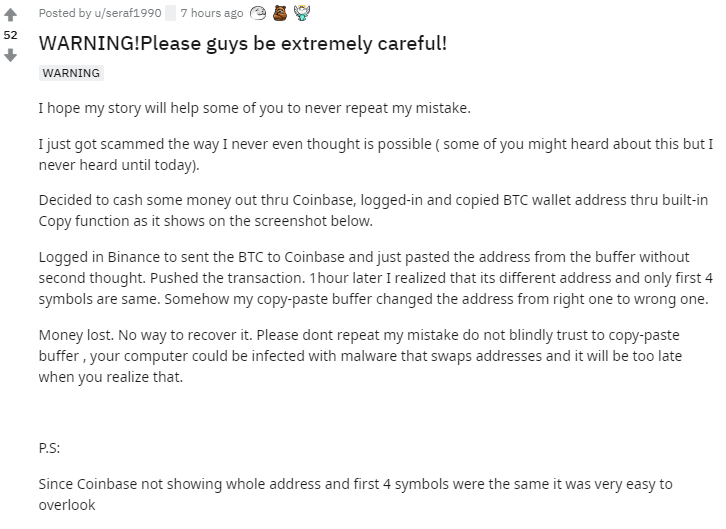Screen dimensions: 726x529
Task: Open the post title about being extremely careful
Action: click(x=243, y=44)
